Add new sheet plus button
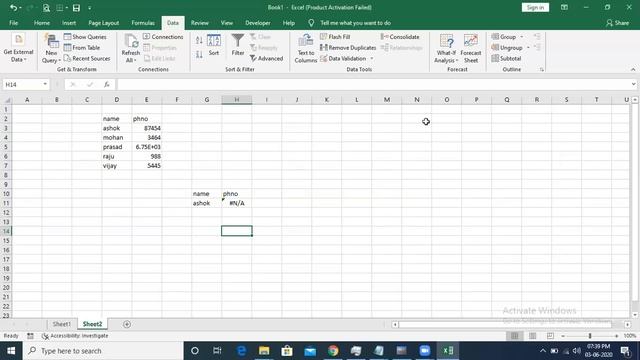640x360 pixels. 127,324
